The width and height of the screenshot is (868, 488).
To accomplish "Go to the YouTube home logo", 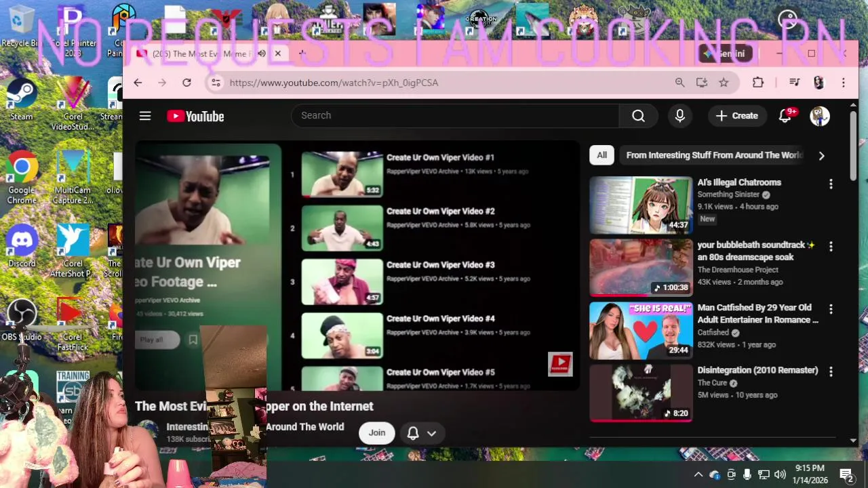I will [195, 117].
